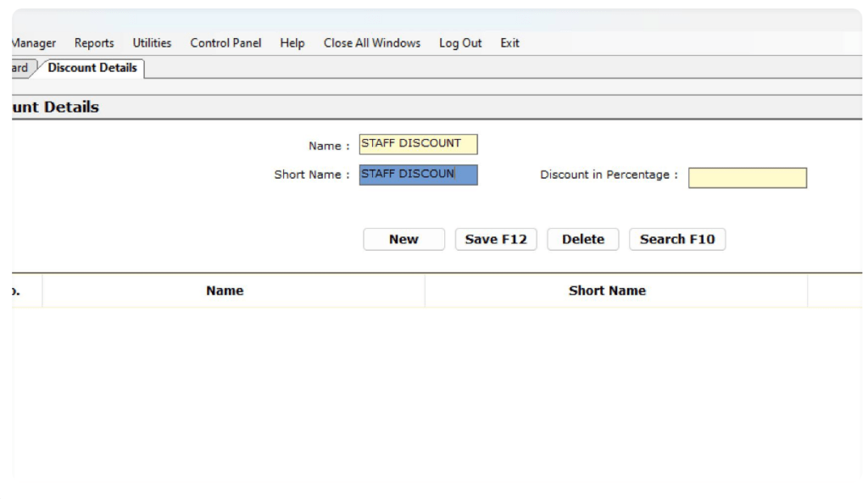Image resolution: width=868 pixels, height=499 pixels.
Task: Click Log Out in the menu bar
Action: point(460,43)
